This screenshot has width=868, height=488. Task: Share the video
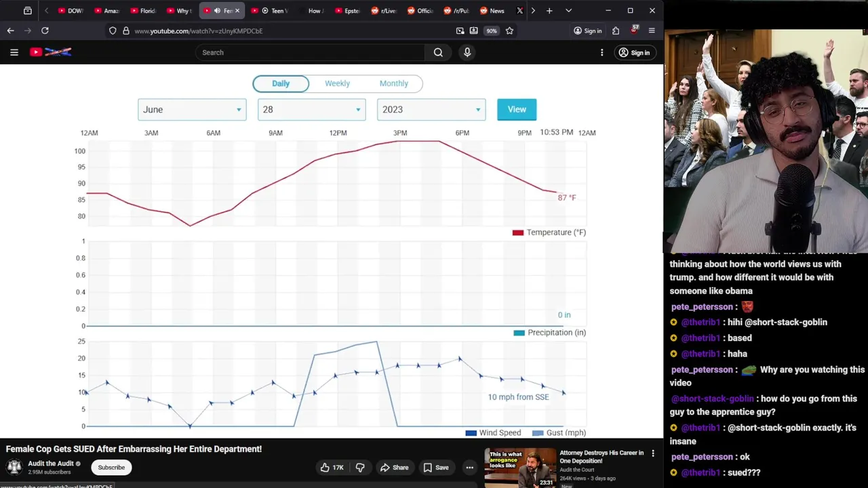[394, 467]
